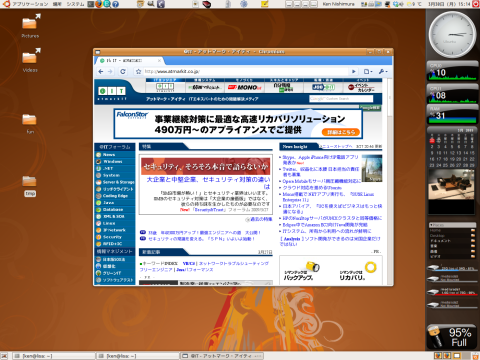
Task: Click the analog clock widget
Action: coord(452,35)
